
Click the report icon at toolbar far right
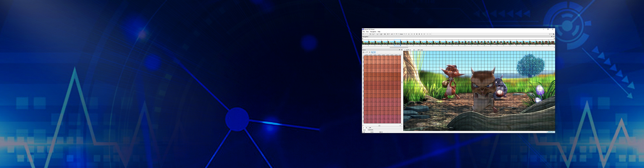point(553,34)
